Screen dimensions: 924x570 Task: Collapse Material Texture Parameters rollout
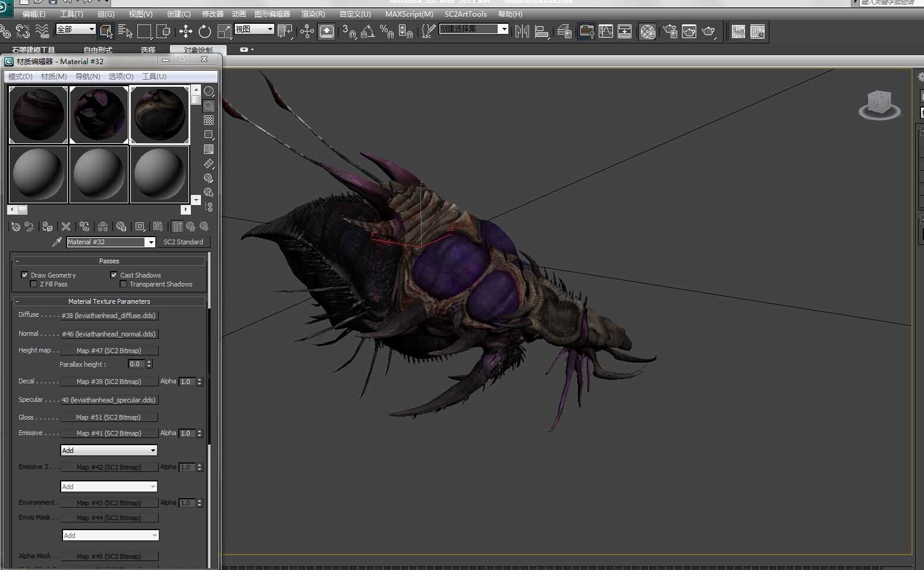pos(109,301)
